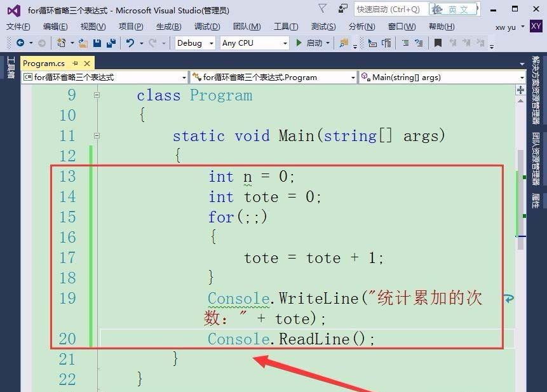The height and width of the screenshot is (392, 547).
Task: Click the Find in Files toolbar icon
Action: (x=344, y=43)
